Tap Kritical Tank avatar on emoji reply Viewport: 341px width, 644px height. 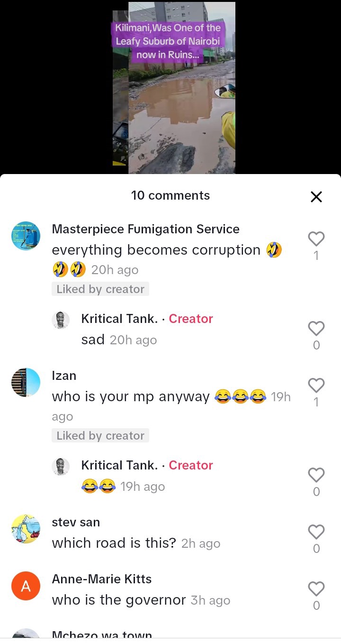(61, 467)
